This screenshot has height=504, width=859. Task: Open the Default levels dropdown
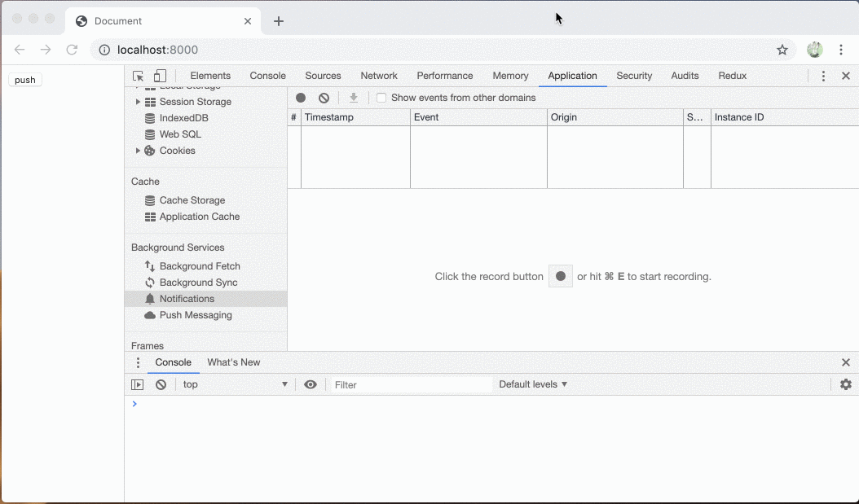(533, 384)
